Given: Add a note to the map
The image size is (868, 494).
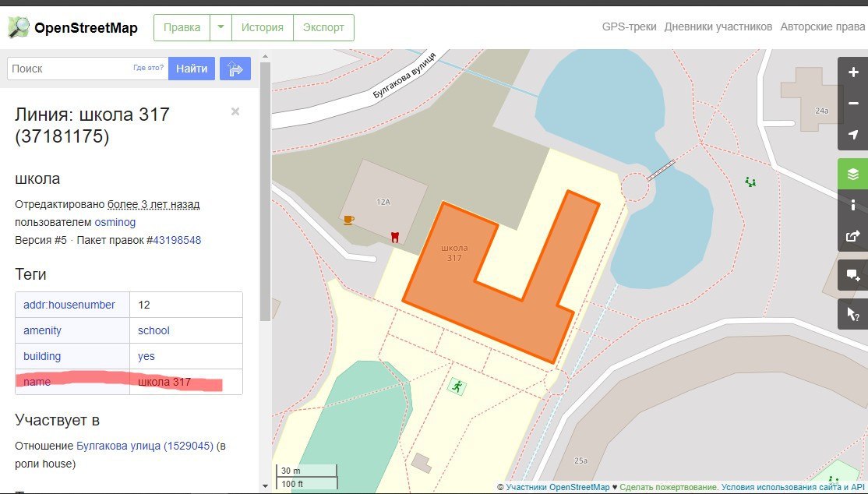Looking at the screenshot, I should (x=853, y=275).
